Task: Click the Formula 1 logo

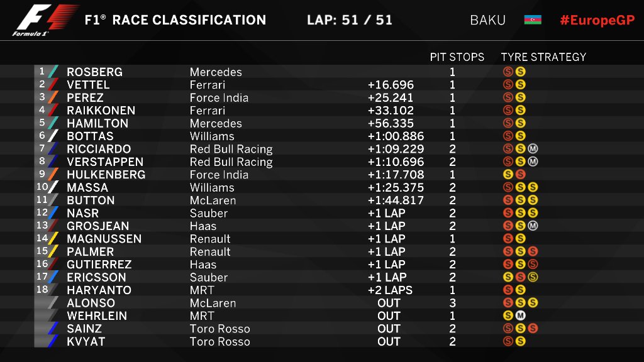Action: coord(45,21)
